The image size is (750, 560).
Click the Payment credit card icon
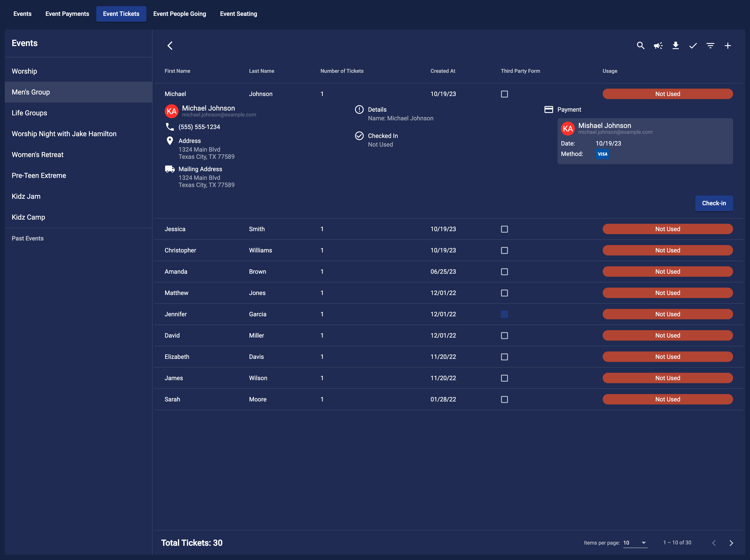pos(549,109)
